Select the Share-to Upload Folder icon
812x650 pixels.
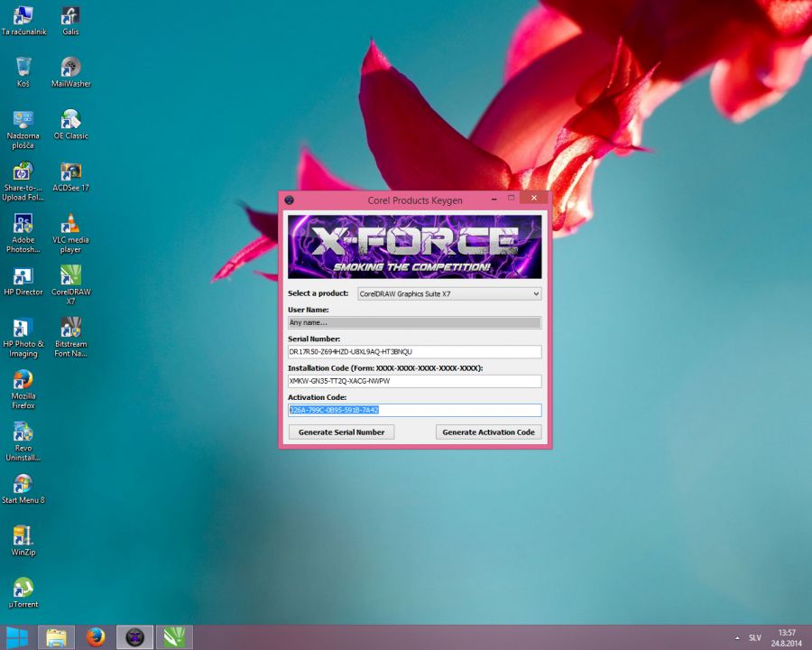point(23,181)
